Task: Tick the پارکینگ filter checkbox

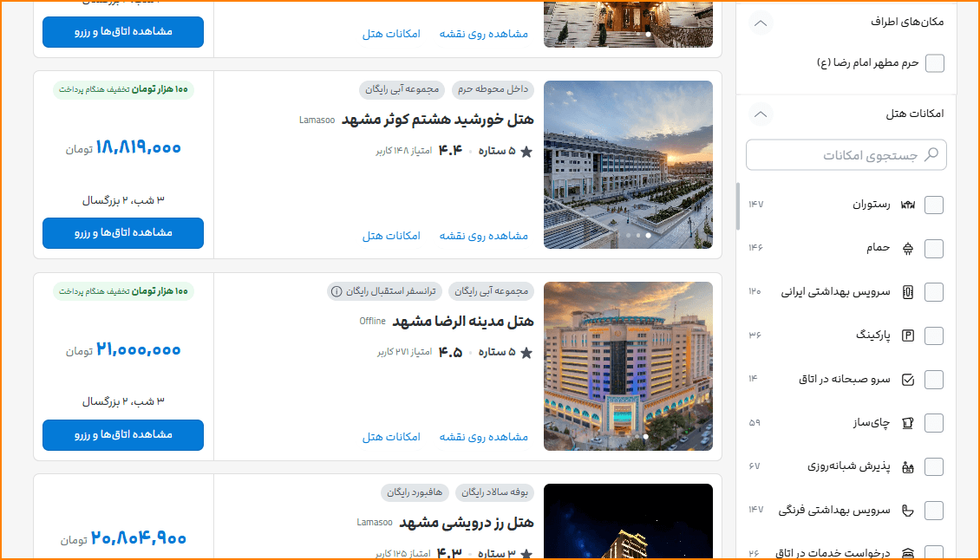Action: tap(934, 335)
